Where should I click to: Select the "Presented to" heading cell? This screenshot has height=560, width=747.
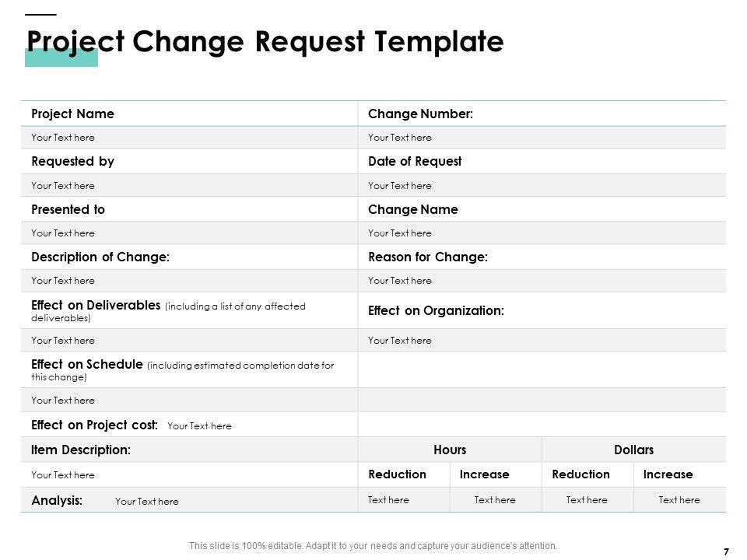coord(68,210)
